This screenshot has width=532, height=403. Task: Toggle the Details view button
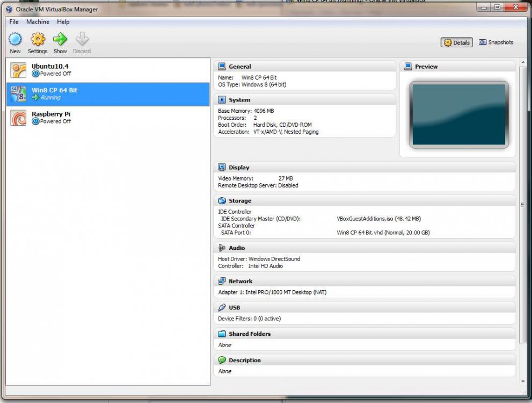[x=457, y=42]
